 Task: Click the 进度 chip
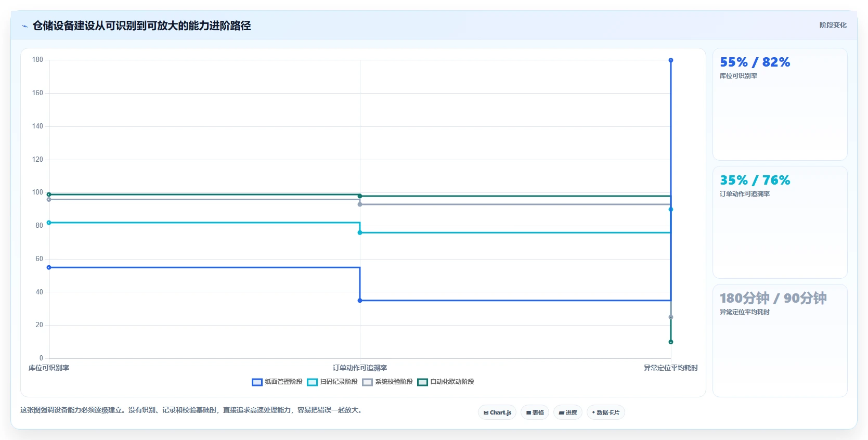pyautogui.click(x=568, y=412)
